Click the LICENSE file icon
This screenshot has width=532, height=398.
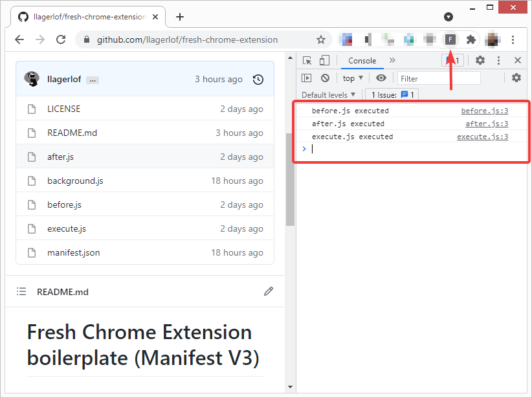click(x=32, y=109)
